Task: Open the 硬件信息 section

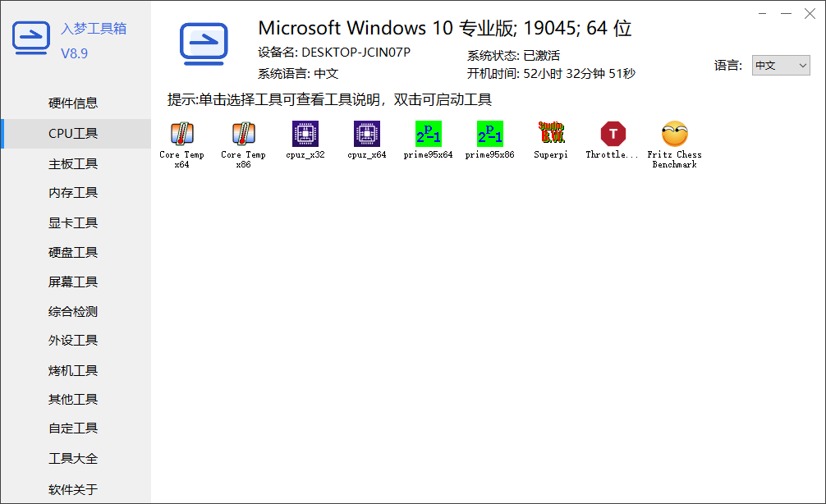Action: [73, 103]
